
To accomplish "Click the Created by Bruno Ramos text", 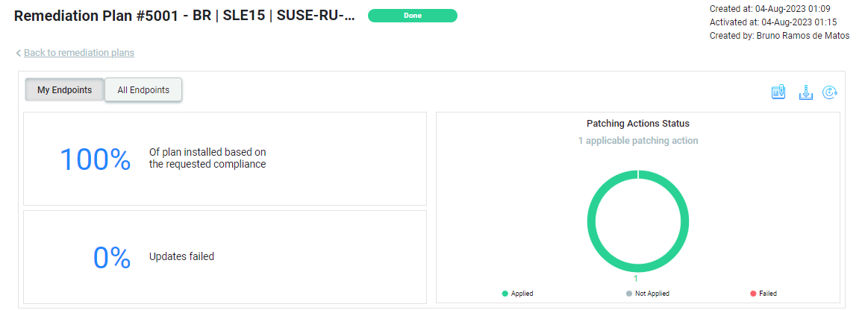I will [779, 35].
